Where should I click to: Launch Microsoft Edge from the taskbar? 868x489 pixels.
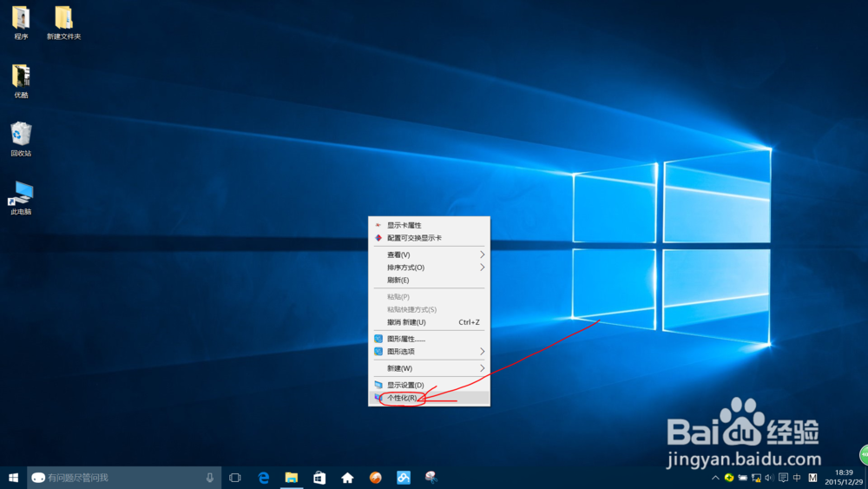pyautogui.click(x=264, y=478)
